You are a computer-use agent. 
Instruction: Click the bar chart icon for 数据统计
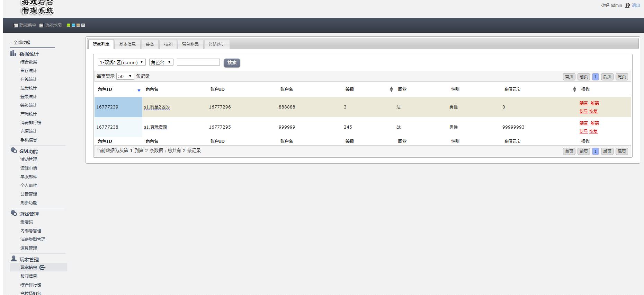[x=14, y=53]
